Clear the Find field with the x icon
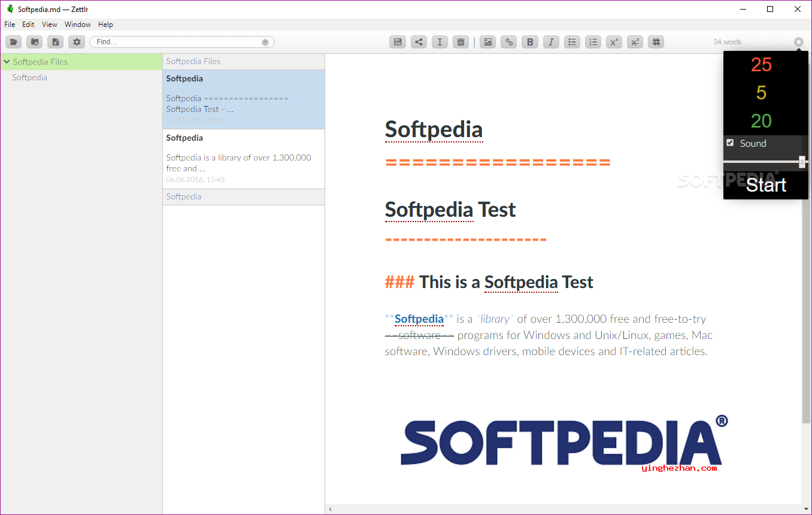This screenshot has height=515, width=812. click(265, 42)
